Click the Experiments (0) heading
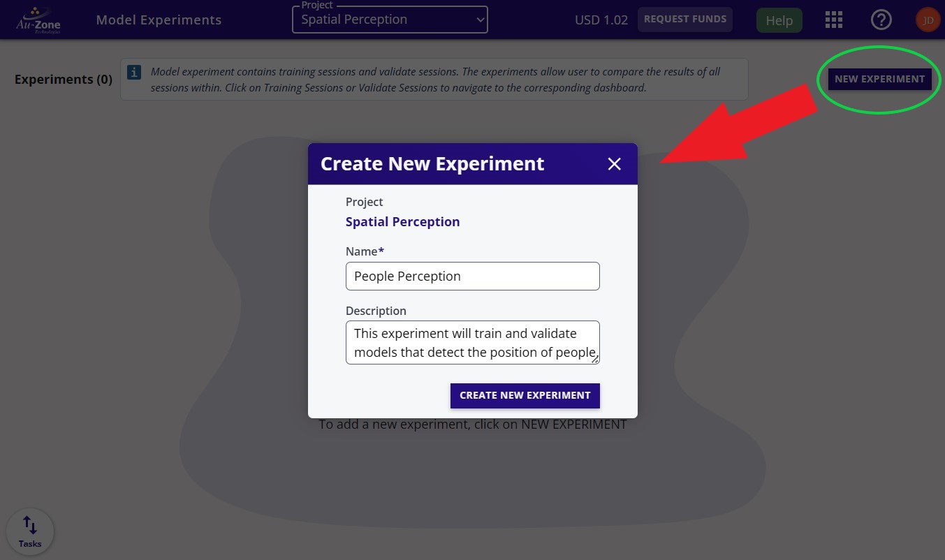 click(63, 80)
